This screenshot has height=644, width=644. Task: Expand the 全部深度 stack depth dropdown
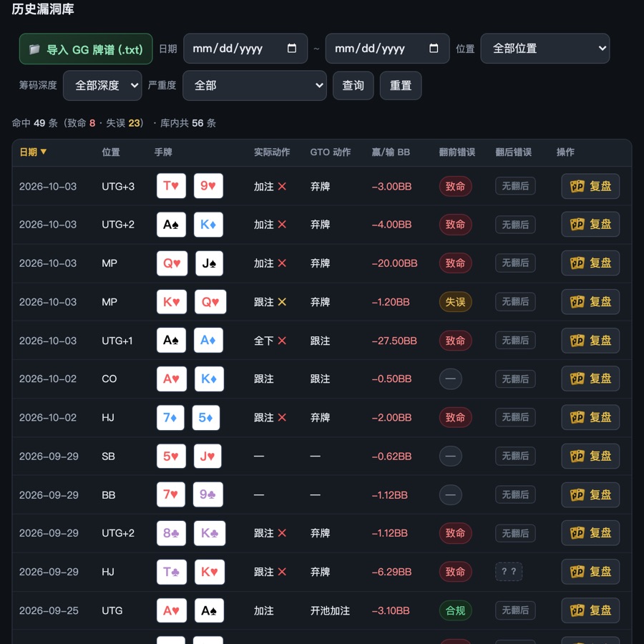coord(102,85)
